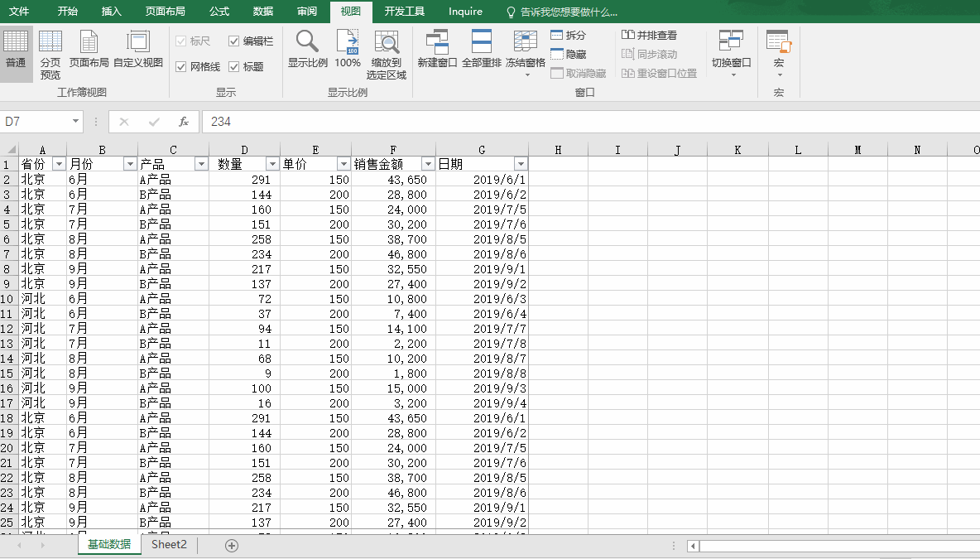The height and width of the screenshot is (559, 980).
Task: Select cell F2 containing 43,650
Action: tap(393, 180)
